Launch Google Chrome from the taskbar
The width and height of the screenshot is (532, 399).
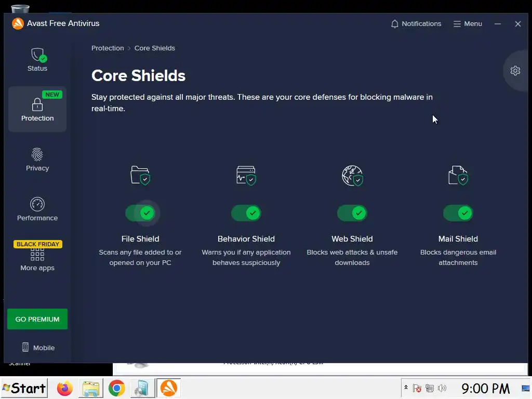(x=116, y=388)
